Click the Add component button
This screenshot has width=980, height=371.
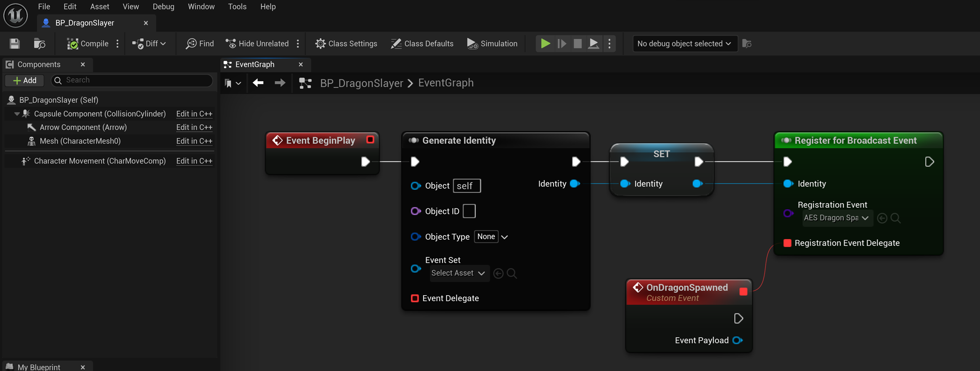click(x=24, y=80)
